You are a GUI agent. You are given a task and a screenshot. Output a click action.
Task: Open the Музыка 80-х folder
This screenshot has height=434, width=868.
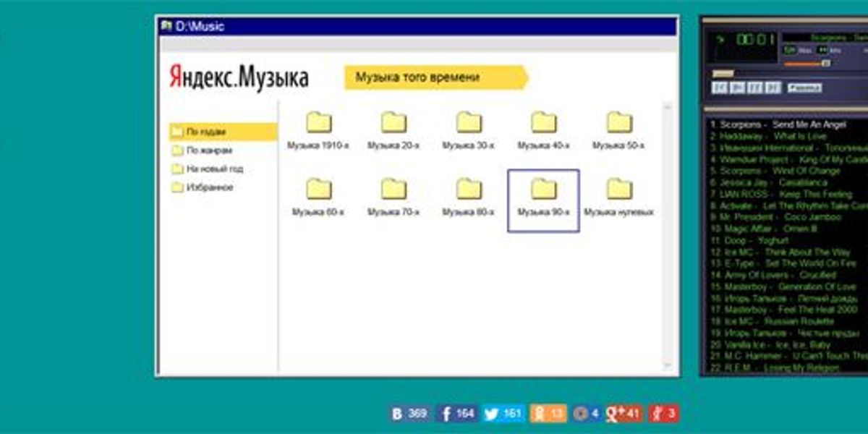click(x=469, y=197)
